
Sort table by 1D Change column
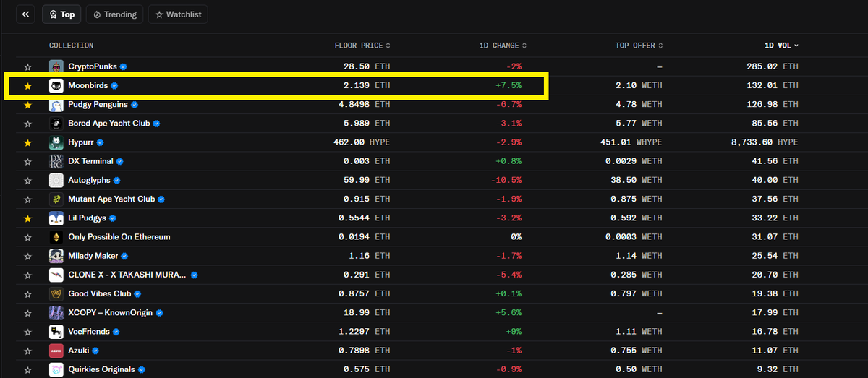point(503,46)
